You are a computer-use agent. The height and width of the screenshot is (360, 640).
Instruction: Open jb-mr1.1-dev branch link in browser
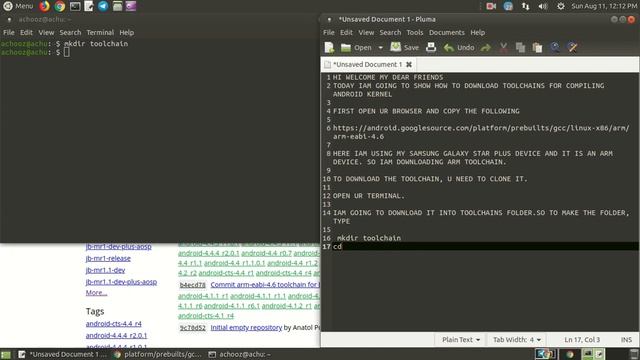[x=105, y=270]
